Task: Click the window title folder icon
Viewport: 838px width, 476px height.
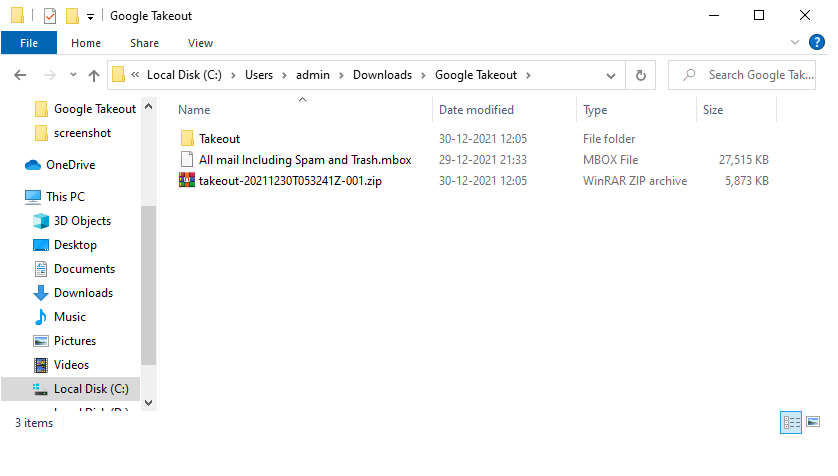Action: click(x=17, y=15)
